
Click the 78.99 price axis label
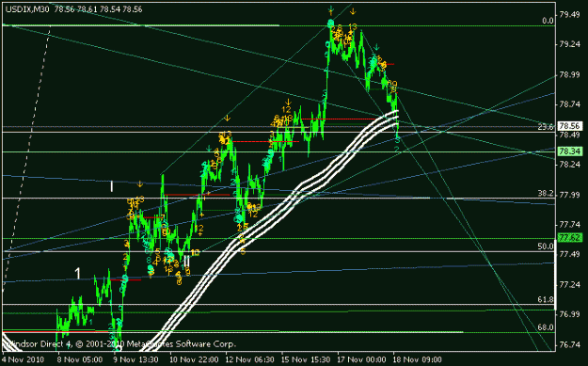(569, 75)
